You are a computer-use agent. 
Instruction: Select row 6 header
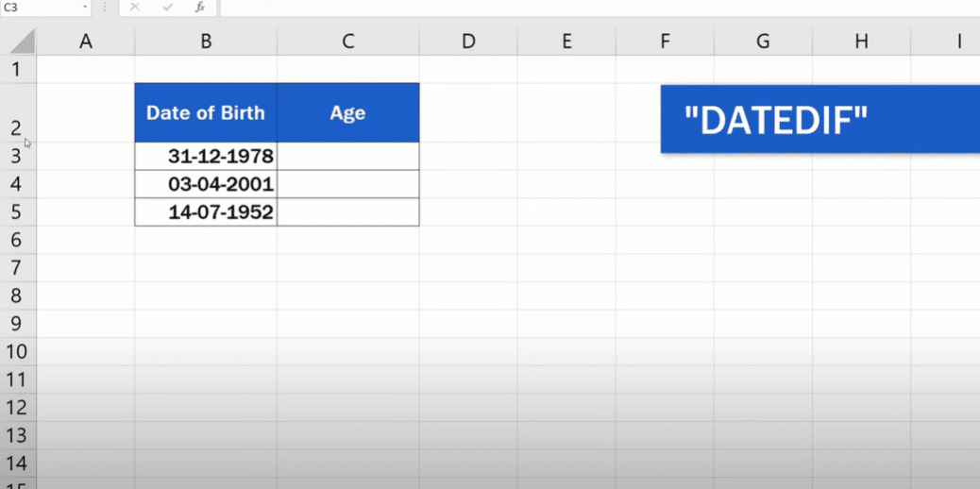[x=18, y=240]
